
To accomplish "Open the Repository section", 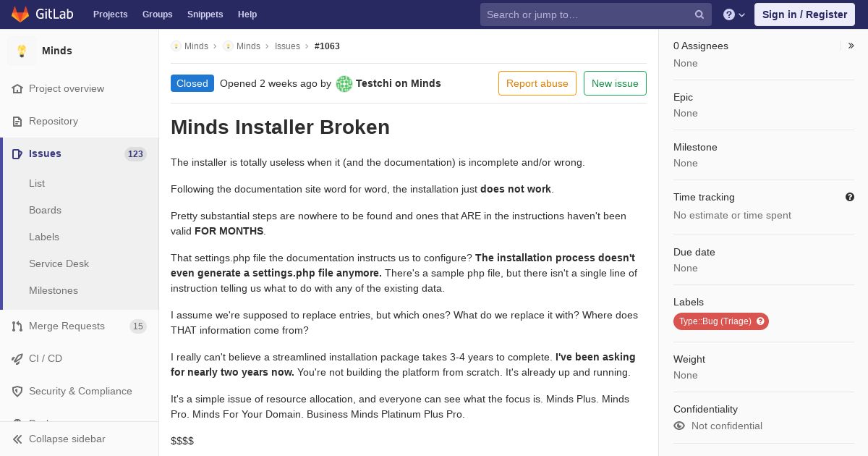I will pos(54,121).
